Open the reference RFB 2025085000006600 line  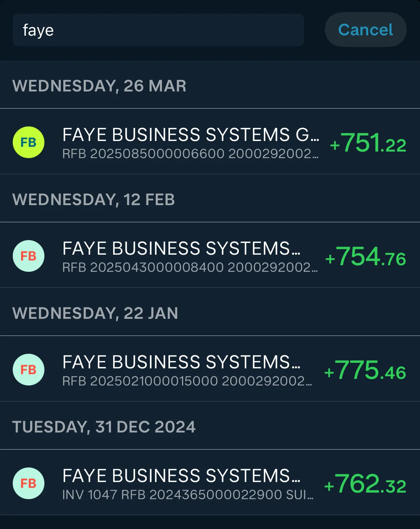click(x=190, y=154)
